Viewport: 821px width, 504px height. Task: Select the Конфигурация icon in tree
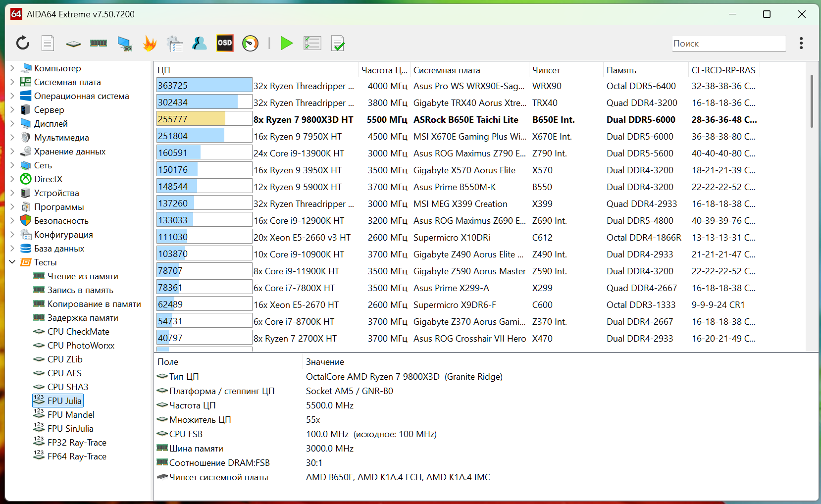point(26,234)
